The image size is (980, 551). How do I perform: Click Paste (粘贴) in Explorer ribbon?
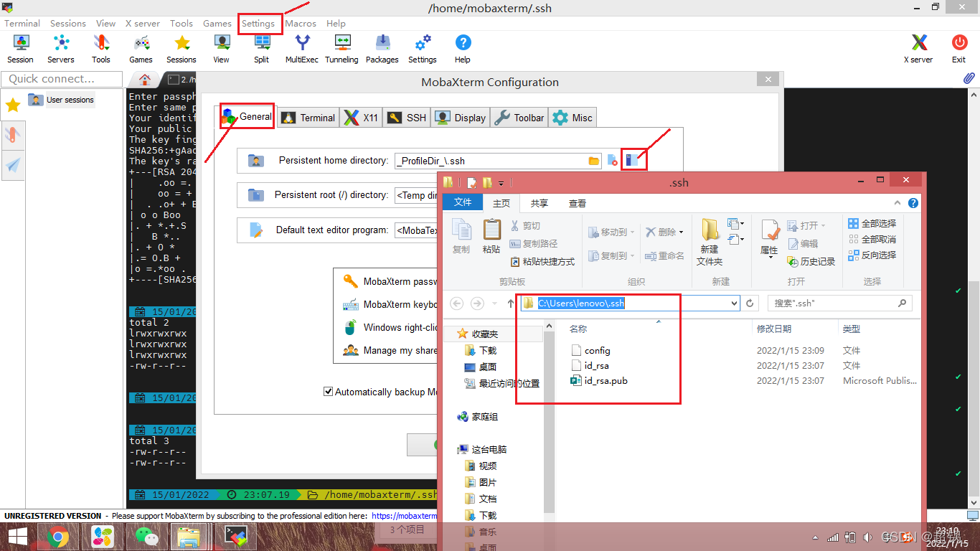coord(491,236)
